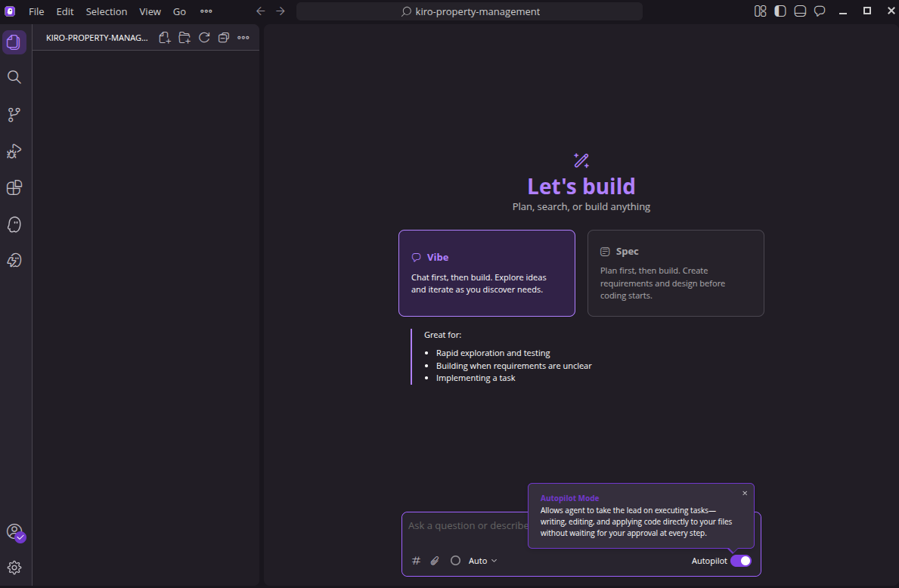Select the Spec mode card
The width and height of the screenshot is (899, 588).
click(676, 274)
